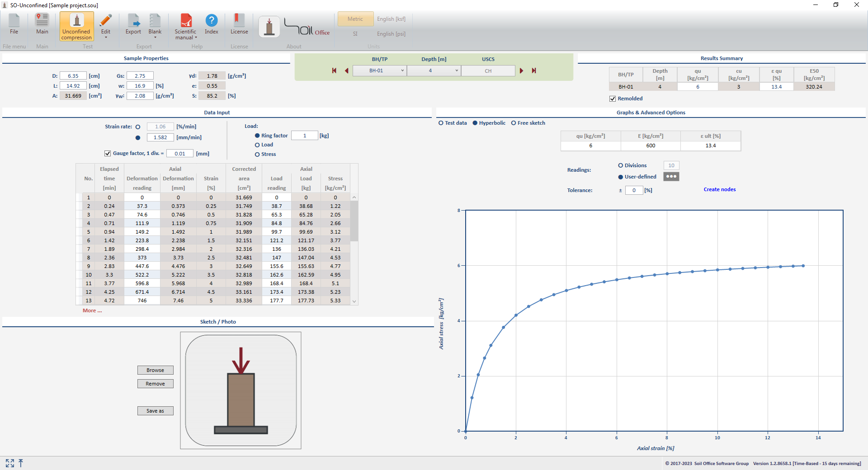Screen dimensions: 868x470
Task: Expand the Depth dropdown showing 4
Action: (x=433, y=71)
